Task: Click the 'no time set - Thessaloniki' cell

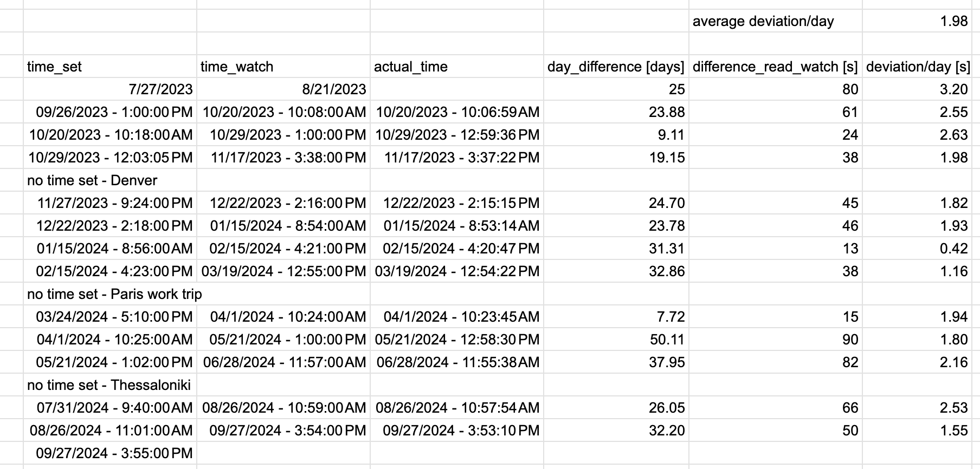Action: point(110,385)
